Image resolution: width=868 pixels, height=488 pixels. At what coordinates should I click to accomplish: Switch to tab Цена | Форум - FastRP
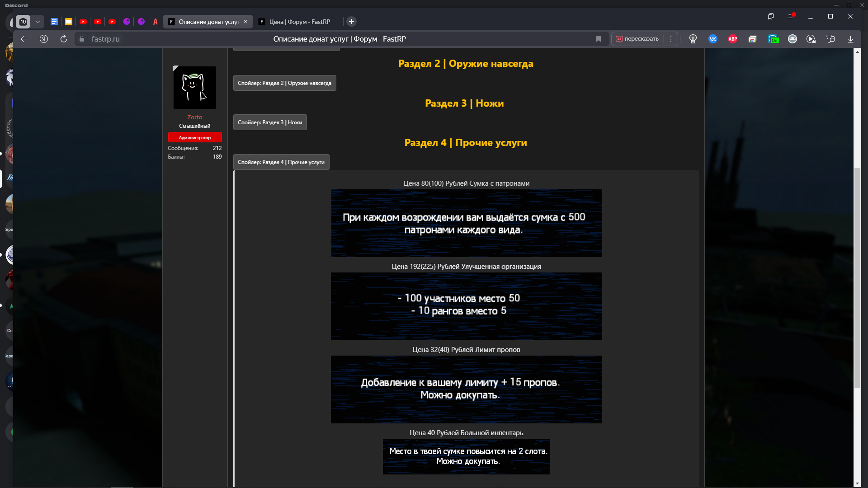click(x=298, y=22)
